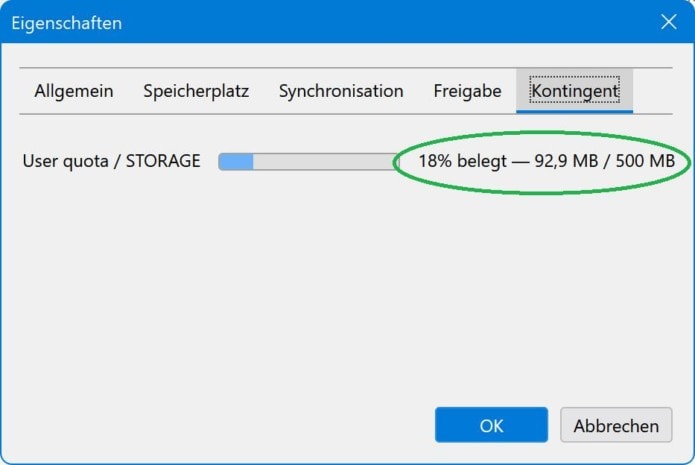695x465 pixels.
Task: Click the blue underline beneath Kontingent tab
Action: (575, 111)
